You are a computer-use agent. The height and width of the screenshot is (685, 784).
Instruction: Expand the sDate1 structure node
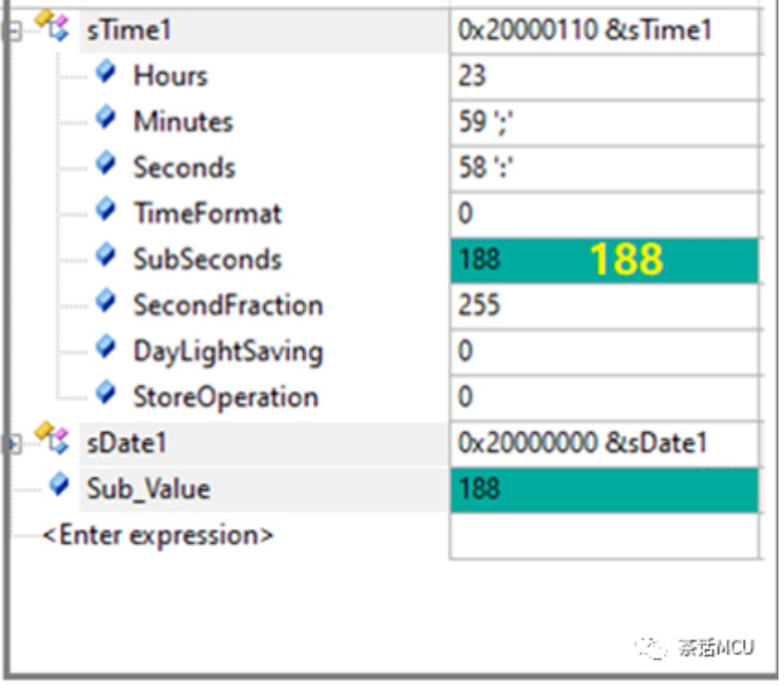pyautogui.click(x=14, y=444)
